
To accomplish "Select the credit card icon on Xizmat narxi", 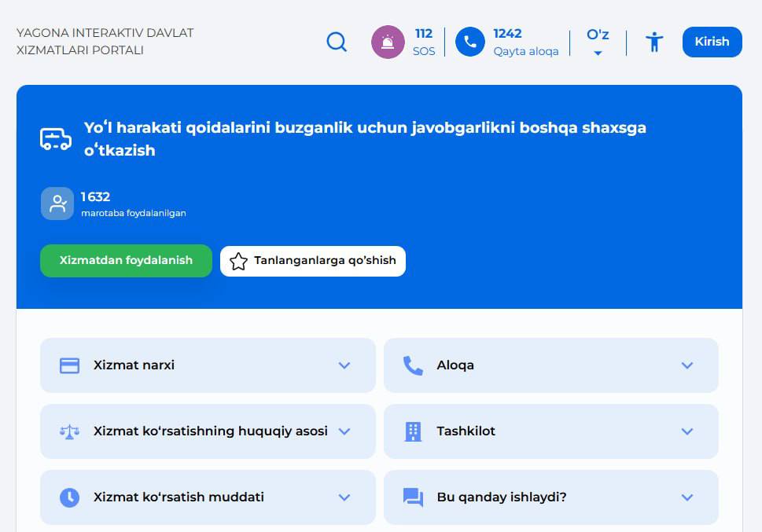I will tap(70, 365).
